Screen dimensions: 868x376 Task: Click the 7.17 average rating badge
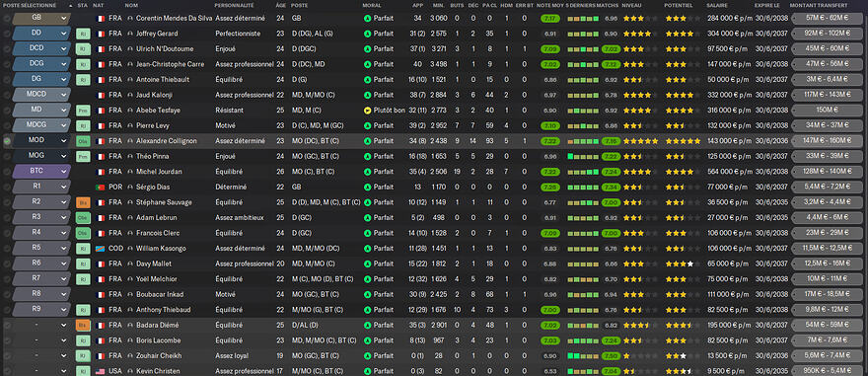(550, 19)
